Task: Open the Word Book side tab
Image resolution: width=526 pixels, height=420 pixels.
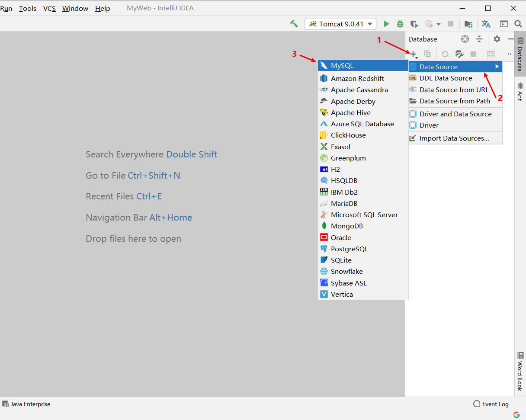Action: pyautogui.click(x=520, y=372)
